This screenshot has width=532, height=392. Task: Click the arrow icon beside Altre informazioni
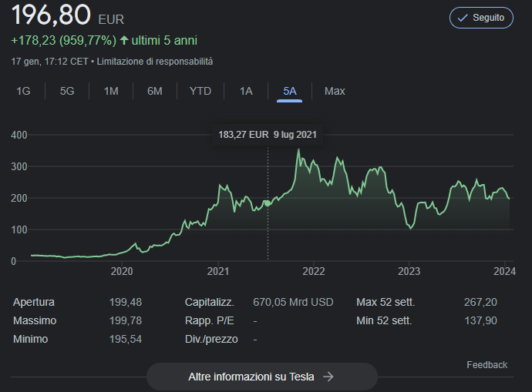coord(328,377)
